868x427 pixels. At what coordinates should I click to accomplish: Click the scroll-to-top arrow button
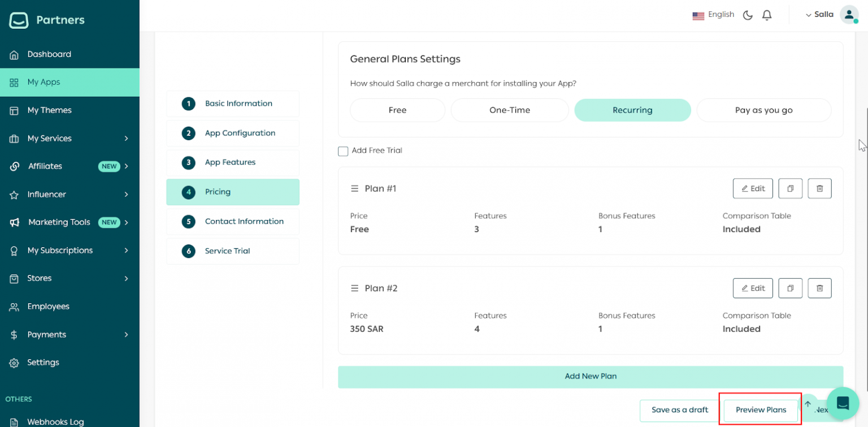tap(808, 403)
